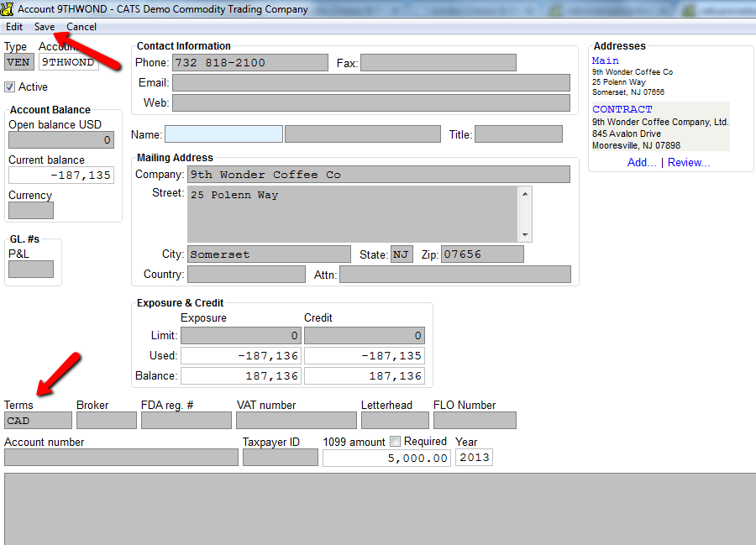Viewport: 756px width, 545px height.
Task: Click the Review... addresses link
Action: 689,162
